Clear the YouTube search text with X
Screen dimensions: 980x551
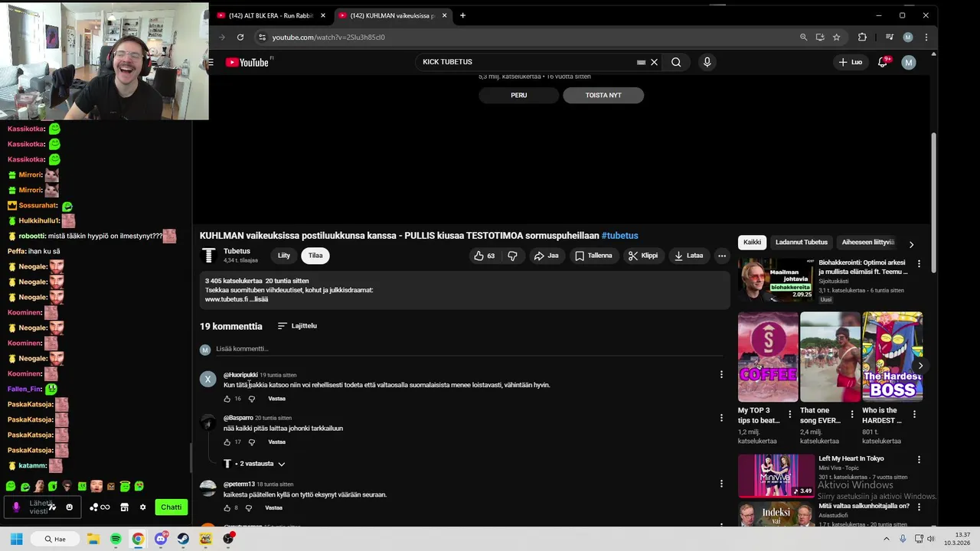coord(654,62)
